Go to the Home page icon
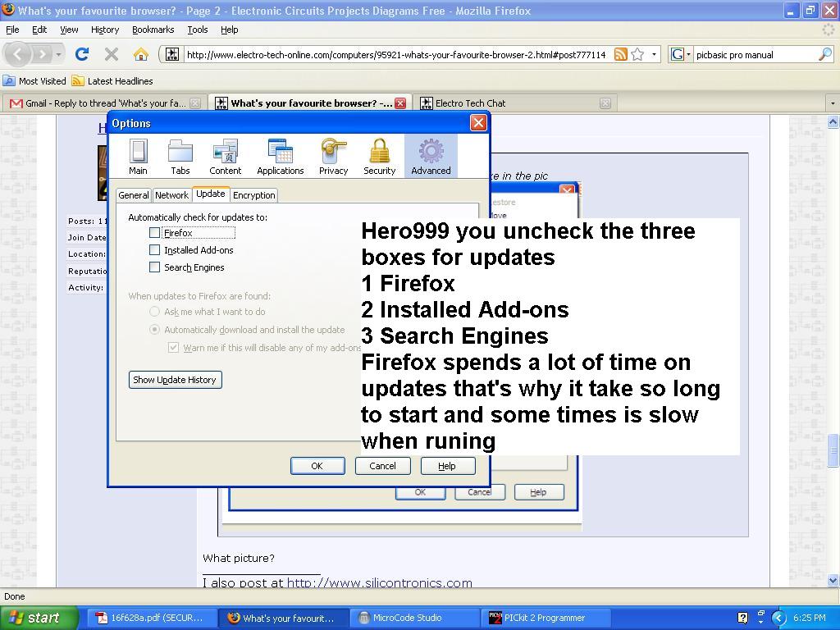This screenshot has height=630, width=840. click(x=141, y=54)
